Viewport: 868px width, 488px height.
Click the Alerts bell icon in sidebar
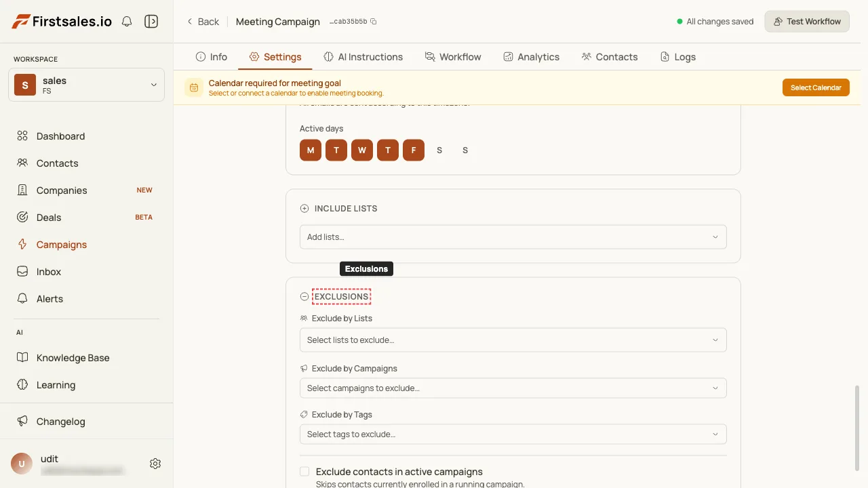[x=22, y=299]
